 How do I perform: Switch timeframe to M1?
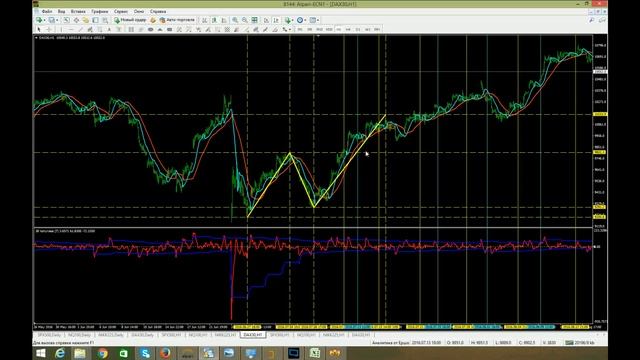click(x=300, y=29)
